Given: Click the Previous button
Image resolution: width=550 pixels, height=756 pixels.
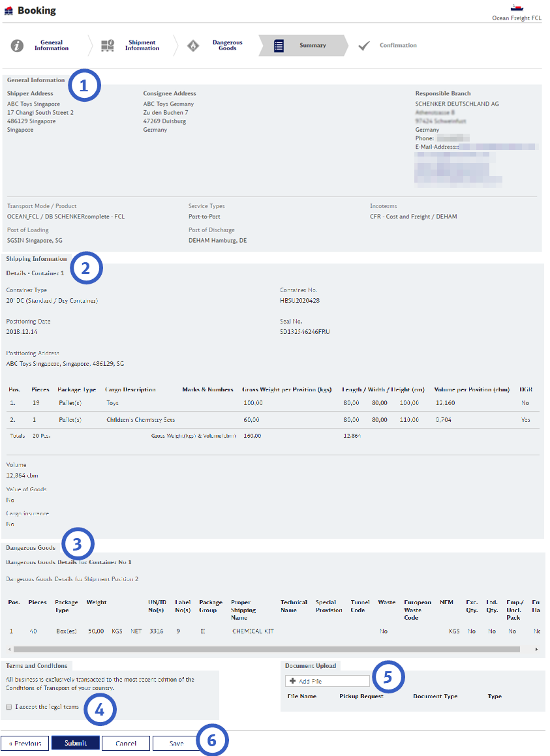Looking at the screenshot, I should point(25,743).
